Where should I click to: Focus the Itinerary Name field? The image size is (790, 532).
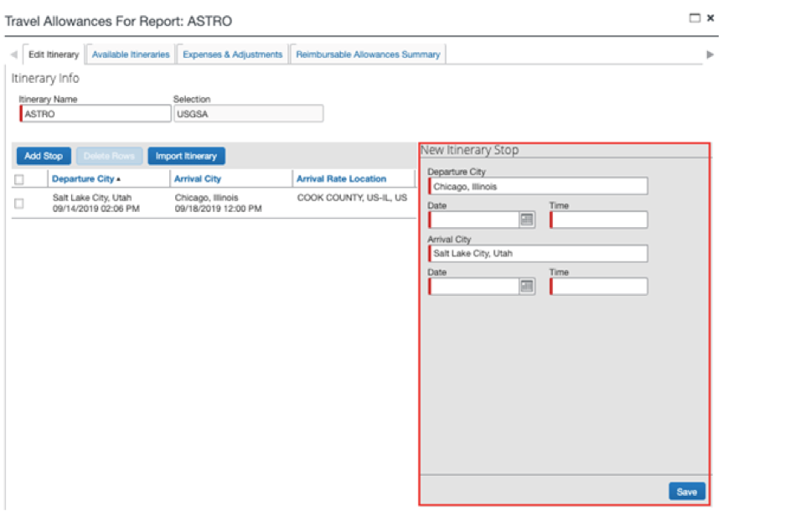click(96, 114)
